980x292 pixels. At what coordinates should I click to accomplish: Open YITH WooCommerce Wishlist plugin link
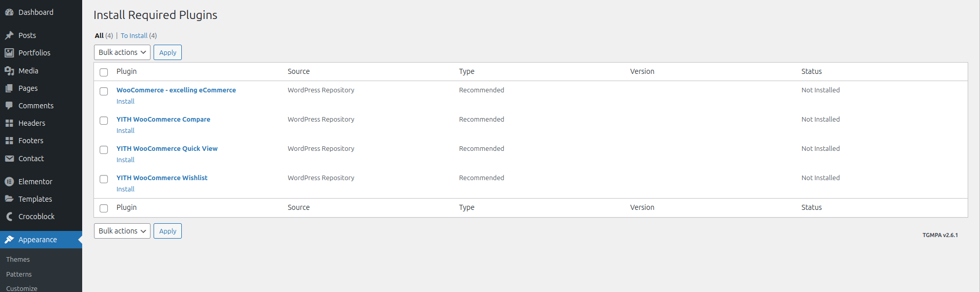pos(162,178)
